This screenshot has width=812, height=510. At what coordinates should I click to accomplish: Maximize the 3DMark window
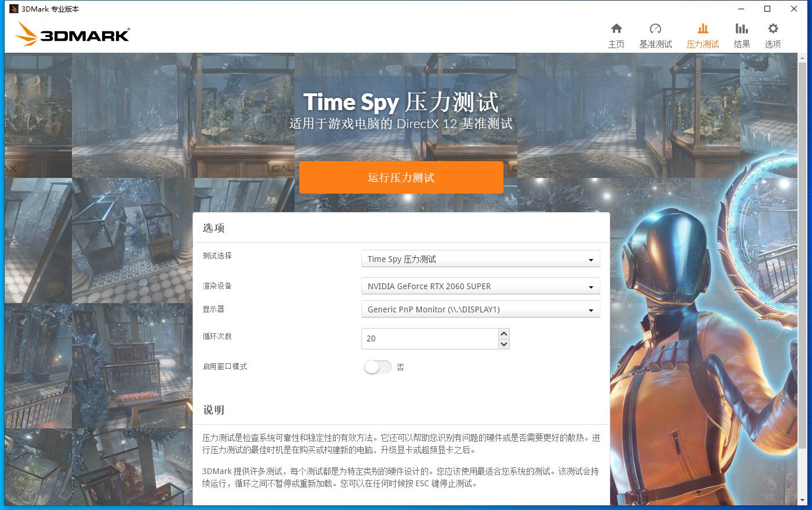[x=767, y=9]
